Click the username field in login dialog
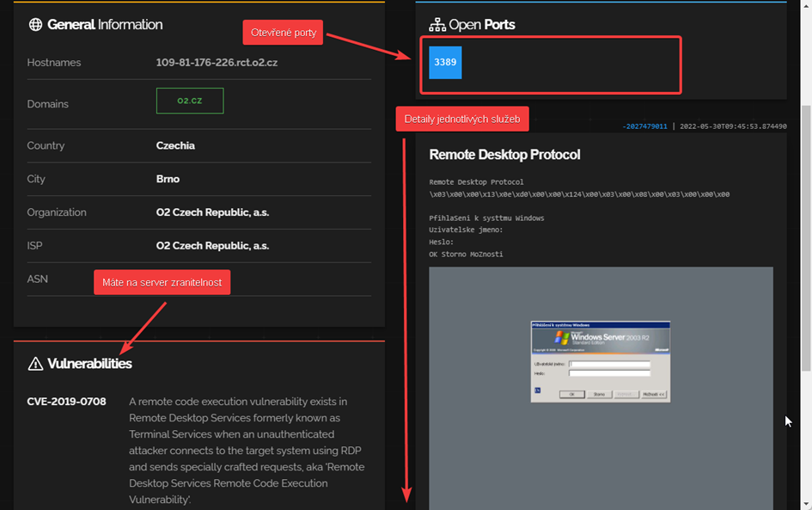 609,364
